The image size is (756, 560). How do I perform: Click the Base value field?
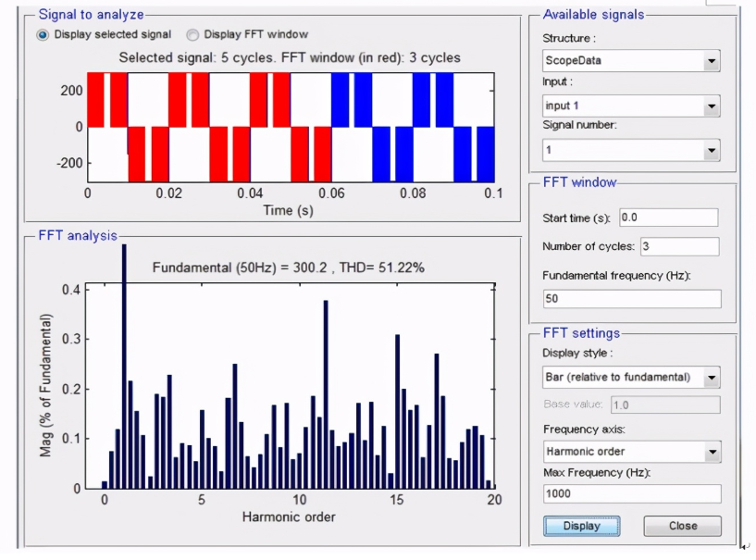(x=666, y=404)
